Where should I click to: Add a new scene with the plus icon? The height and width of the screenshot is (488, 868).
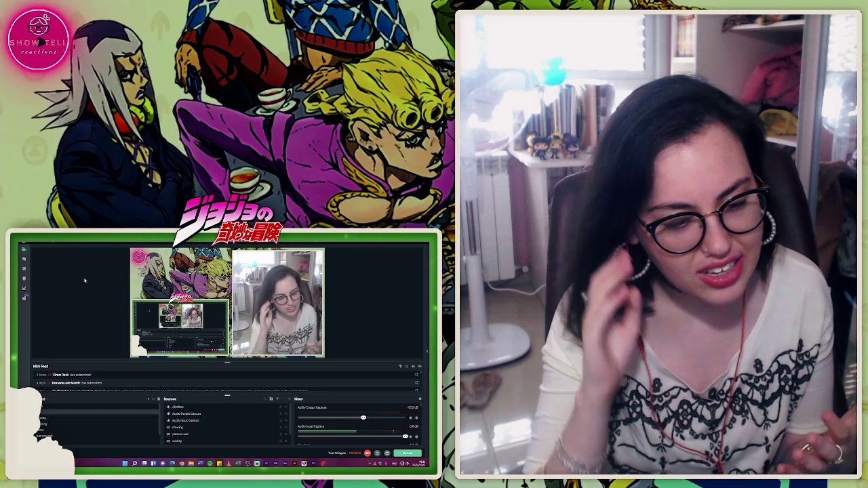(x=147, y=399)
